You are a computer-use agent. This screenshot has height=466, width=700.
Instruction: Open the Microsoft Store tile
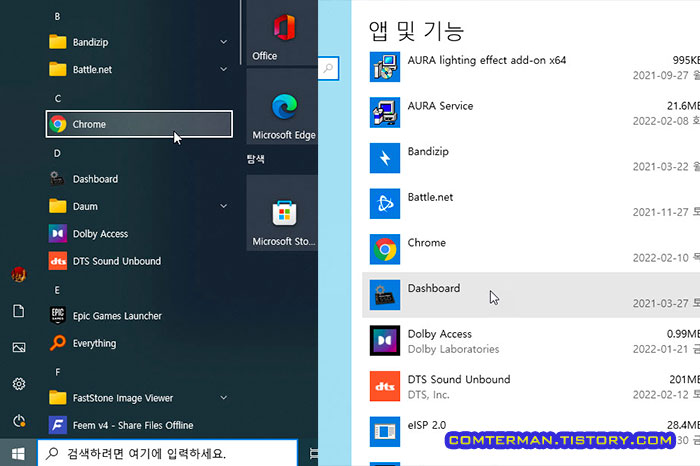click(282, 212)
